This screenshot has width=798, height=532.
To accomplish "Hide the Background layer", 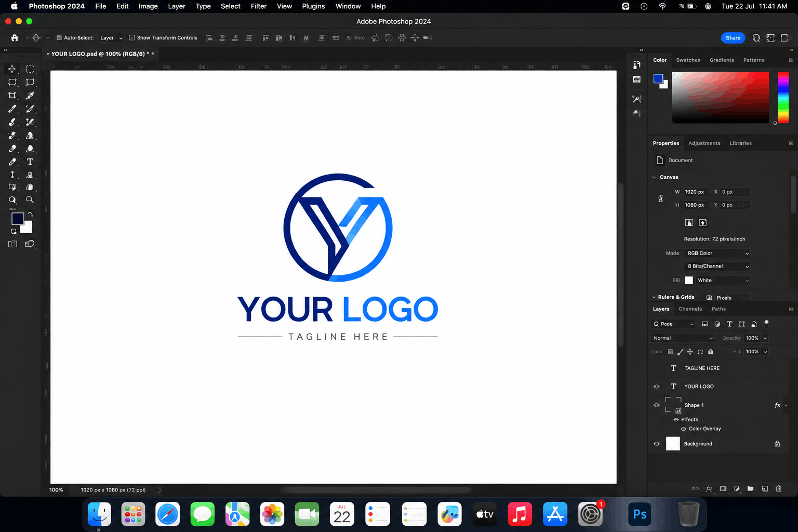I will (657, 444).
